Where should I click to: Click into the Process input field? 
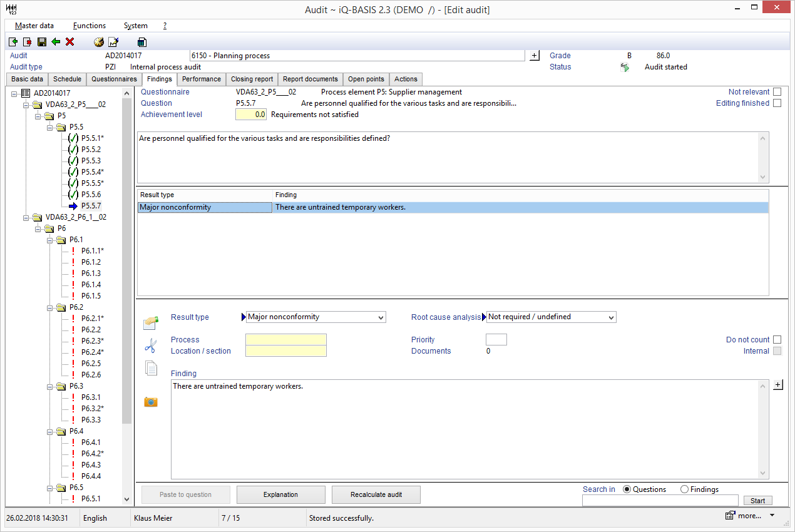pos(286,340)
